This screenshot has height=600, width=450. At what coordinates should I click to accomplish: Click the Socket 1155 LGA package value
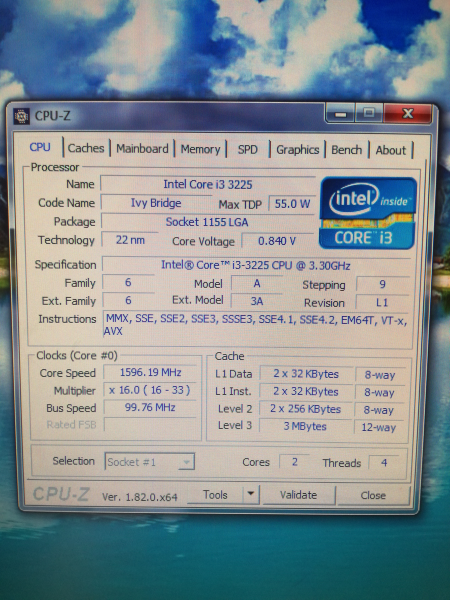pos(207,222)
